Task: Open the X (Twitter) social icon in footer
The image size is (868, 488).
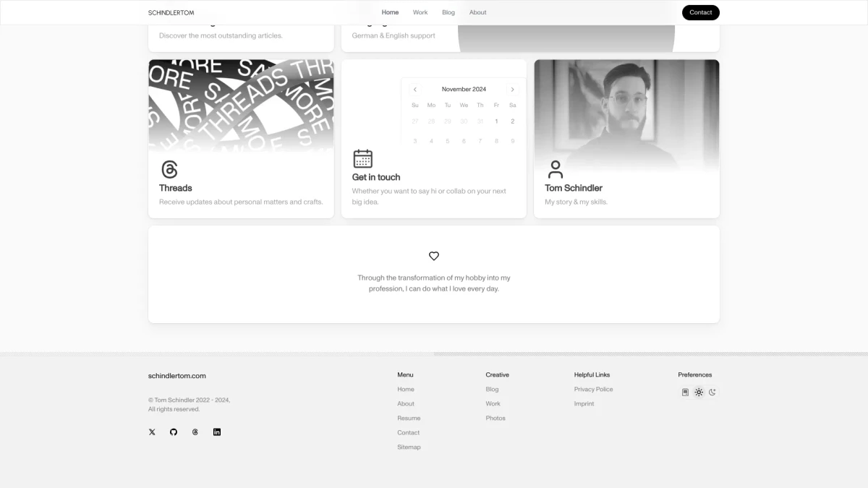Action: [152, 432]
